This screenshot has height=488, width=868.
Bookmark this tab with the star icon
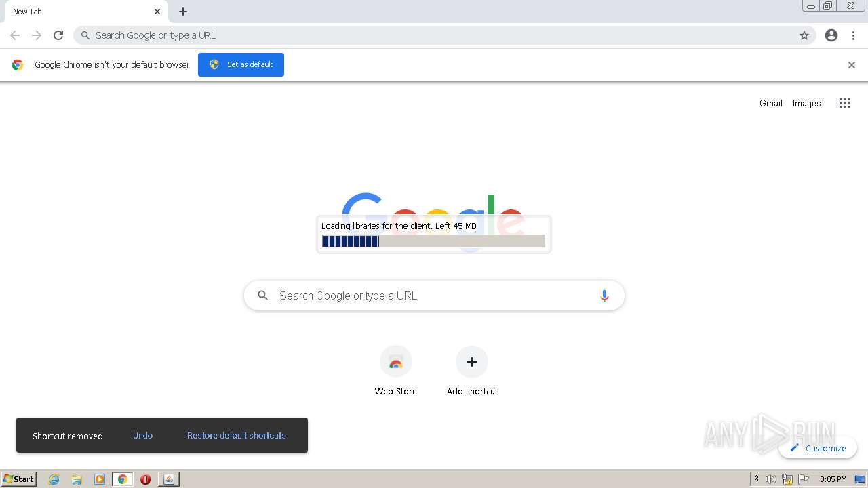pos(804,35)
